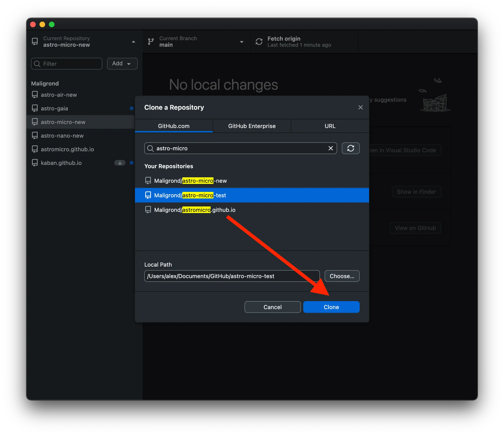Click Fetch origin

pos(304,42)
